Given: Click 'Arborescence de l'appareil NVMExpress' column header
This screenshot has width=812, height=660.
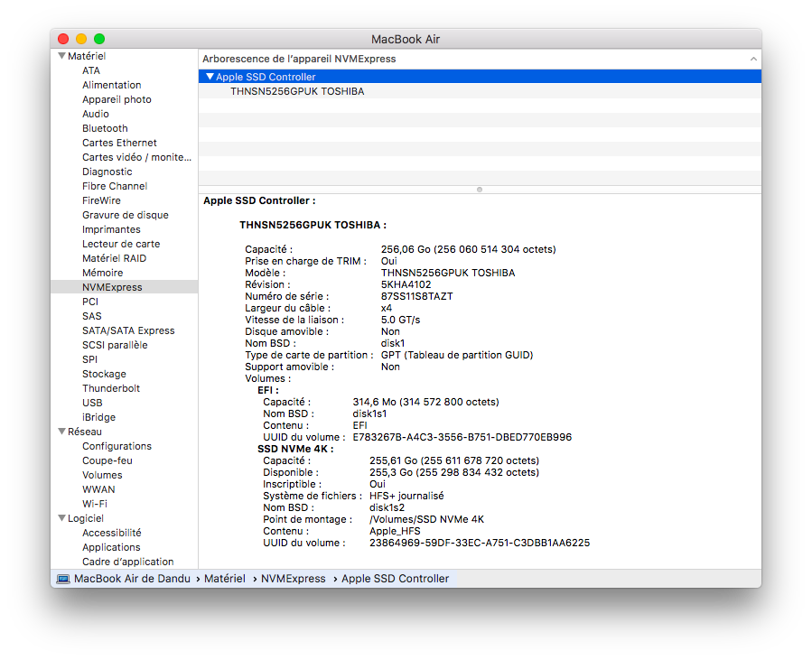Looking at the screenshot, I should tap(299, 59).
